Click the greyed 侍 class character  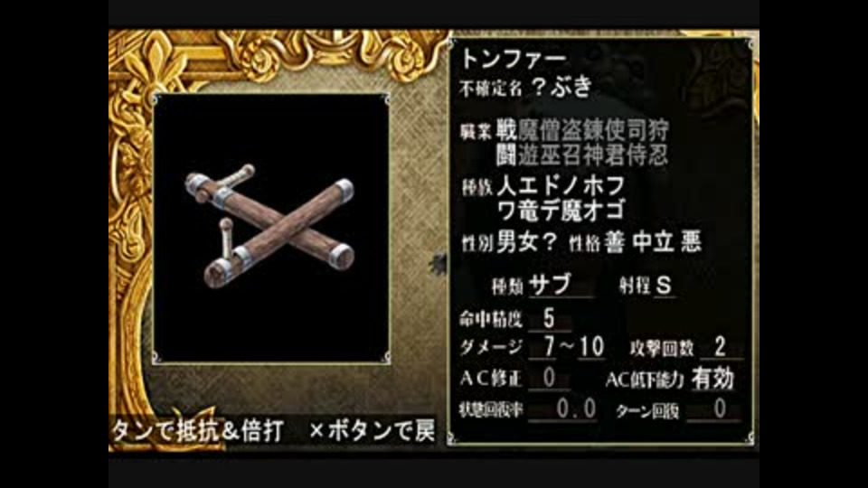click(637, 155)
